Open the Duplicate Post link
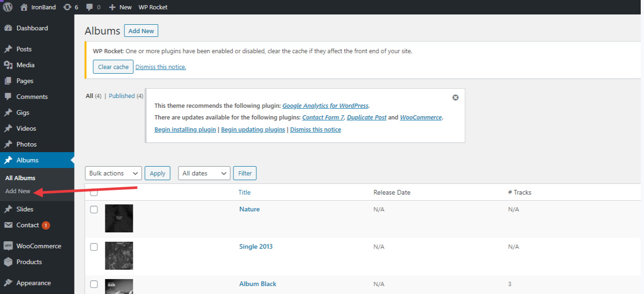 click(x=367, y=118)
